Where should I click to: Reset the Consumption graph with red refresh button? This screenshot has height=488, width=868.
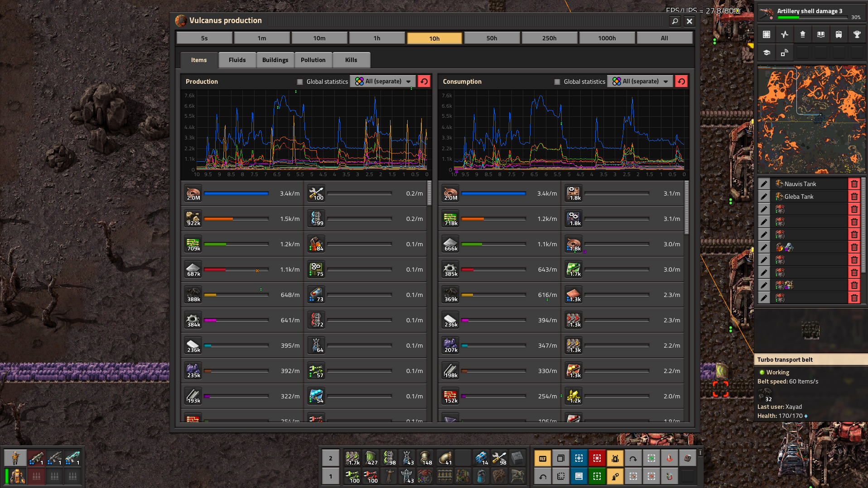tap(681, 81)
